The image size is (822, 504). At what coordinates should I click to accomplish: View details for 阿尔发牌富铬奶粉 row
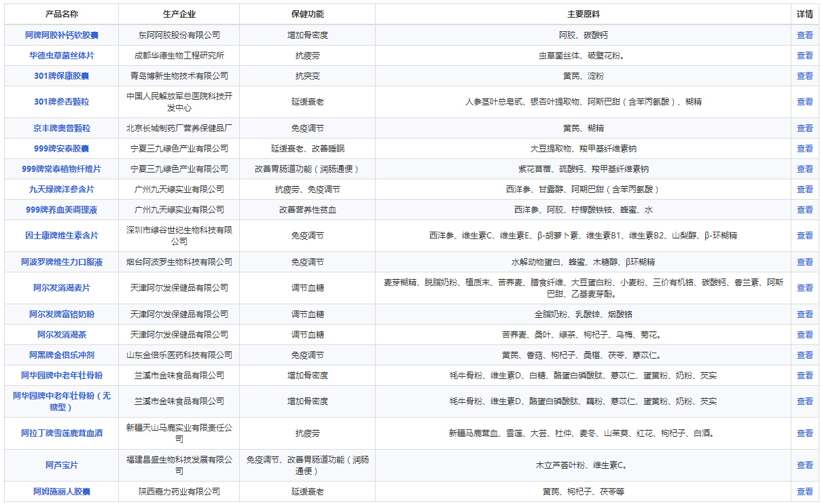point(804,314)
